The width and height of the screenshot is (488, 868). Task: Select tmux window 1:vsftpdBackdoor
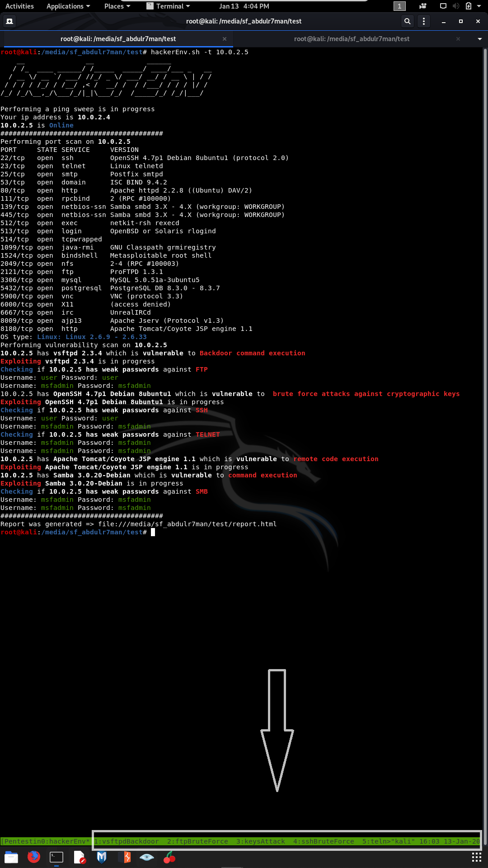point(127,841)
